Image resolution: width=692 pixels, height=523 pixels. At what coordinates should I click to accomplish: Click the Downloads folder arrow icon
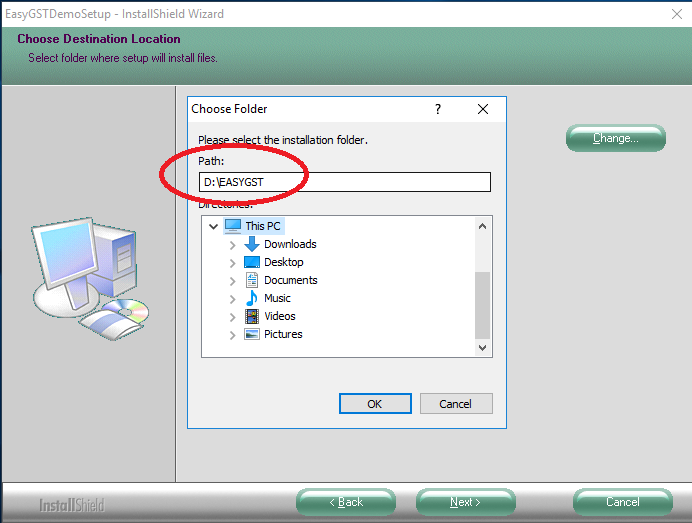(x=252, y=244)
